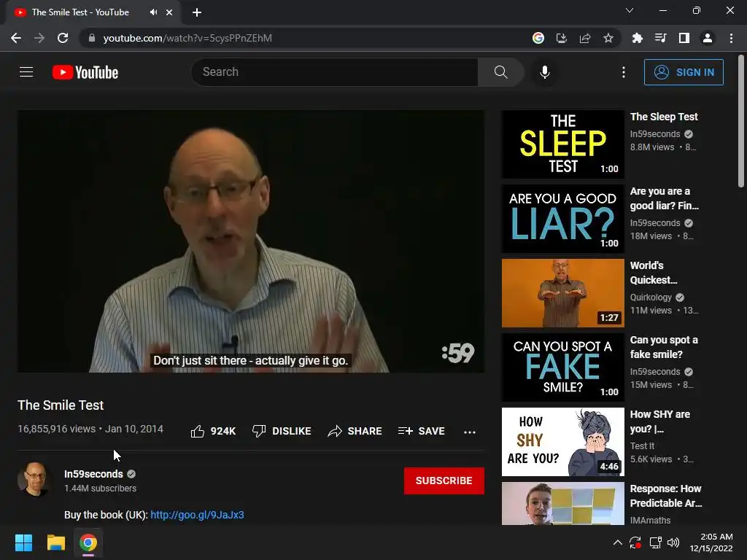Open sync icon in system tray
This screenshot has height=560, width=747.
pyautogui.click(x=635, y=542)
